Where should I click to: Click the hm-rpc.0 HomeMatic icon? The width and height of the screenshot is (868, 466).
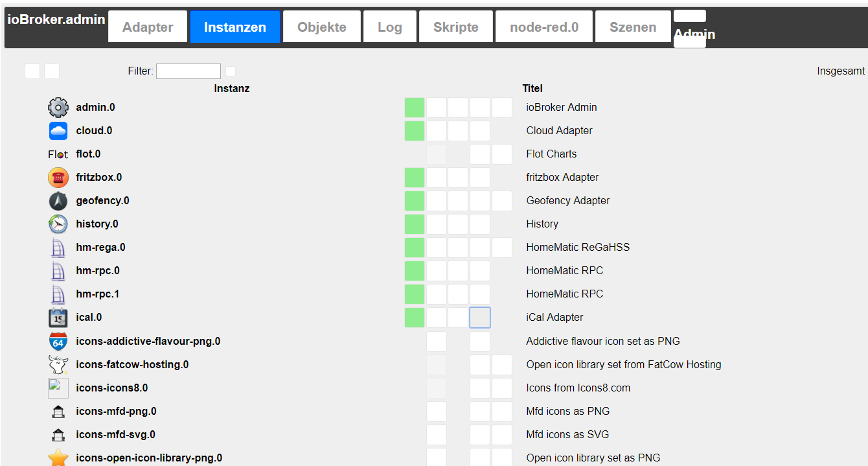click(58, 271)
